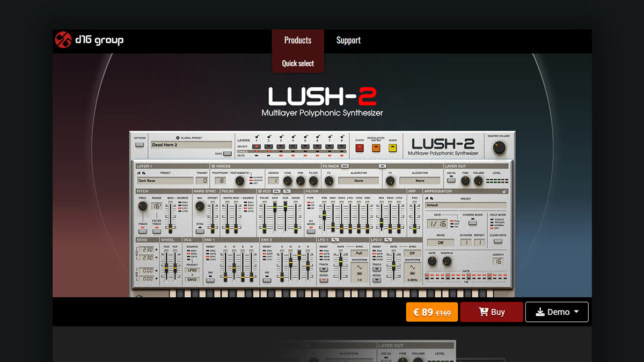Screen dimensions: 644x362
Task: Select layer 2 with its Select button
Action: point(269,146)
